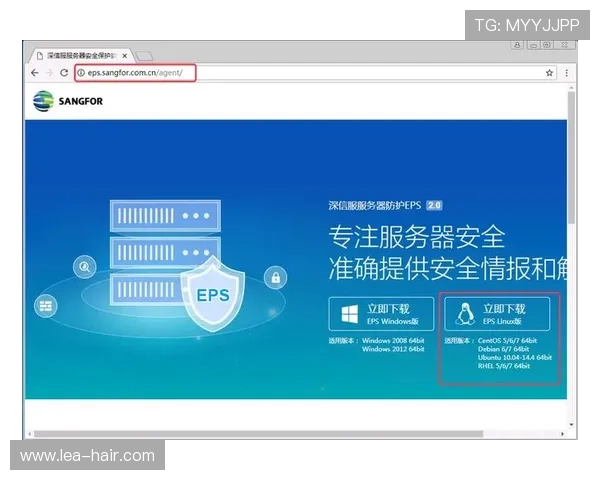Open the Chrome three-dot menu
This screenshot has width=600, height=480.
[566, 73]
